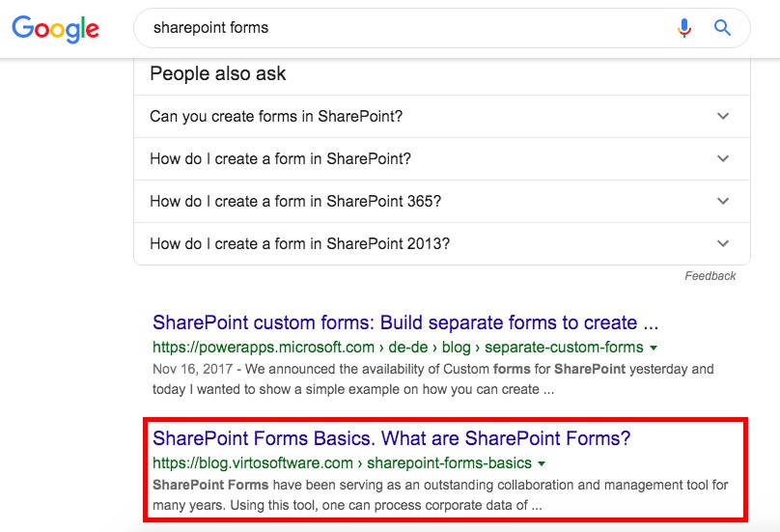780x532 pixels.
Task: Run search with magnifying glass icon
Action: point(722,28)
